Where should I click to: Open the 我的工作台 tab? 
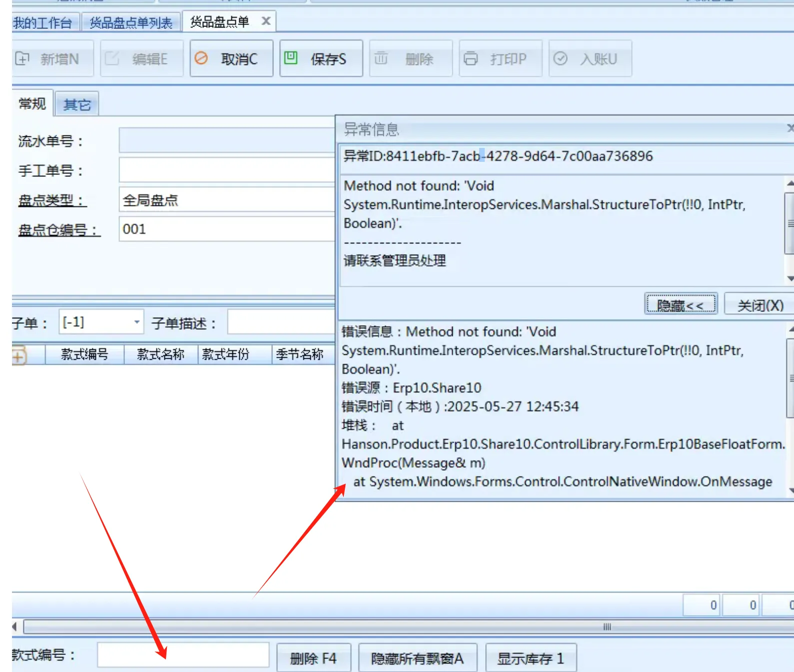click(43, 23)
